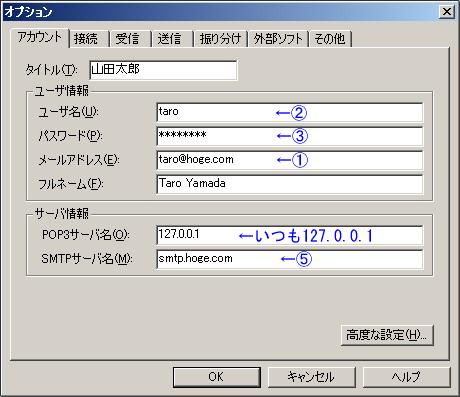
Task: Click the ユーザ名(U) label
Action: (x=68, y=112)
